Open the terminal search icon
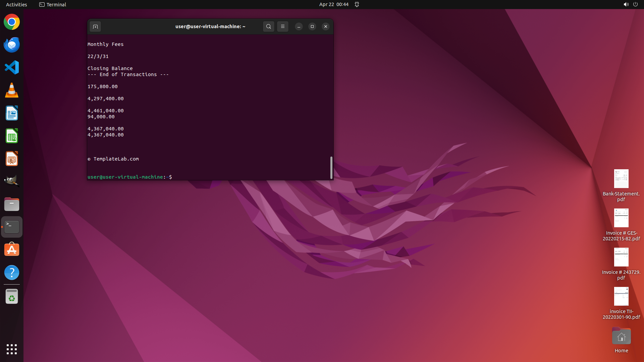 click(x=268, y=26)
